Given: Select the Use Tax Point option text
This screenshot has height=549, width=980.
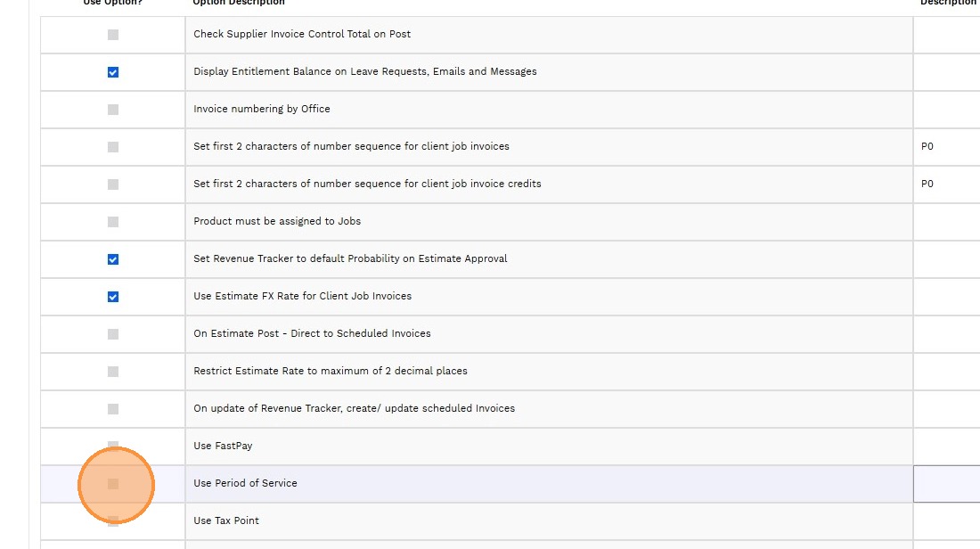Looking at the screenshot, I should pyautogui.click(x=228, y=520).
